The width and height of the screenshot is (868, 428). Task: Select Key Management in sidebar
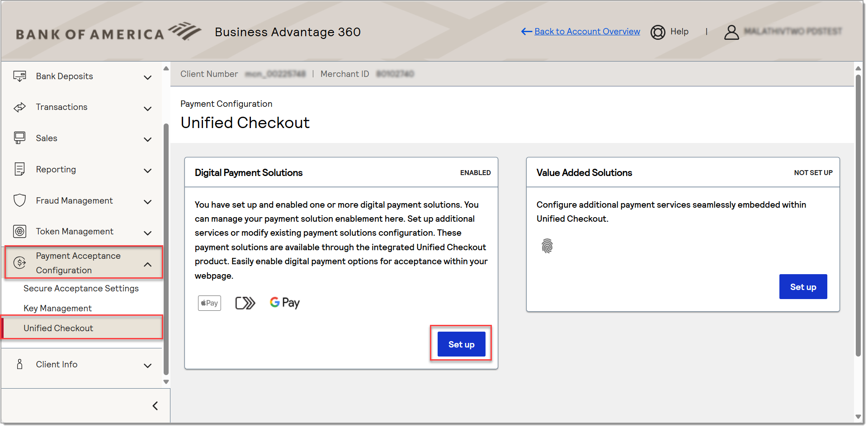tap(57, 309)
